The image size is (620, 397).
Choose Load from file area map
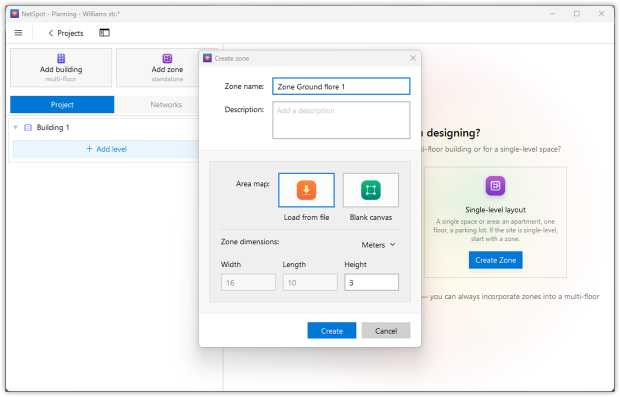tap(306, 190)
